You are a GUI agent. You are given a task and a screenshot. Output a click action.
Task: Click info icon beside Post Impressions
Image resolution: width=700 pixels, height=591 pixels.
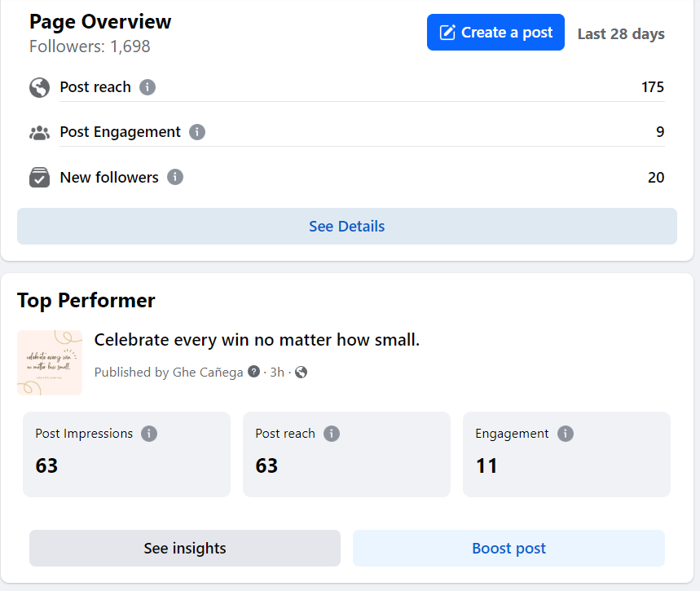pyautogui.click(x=149, y=434)
